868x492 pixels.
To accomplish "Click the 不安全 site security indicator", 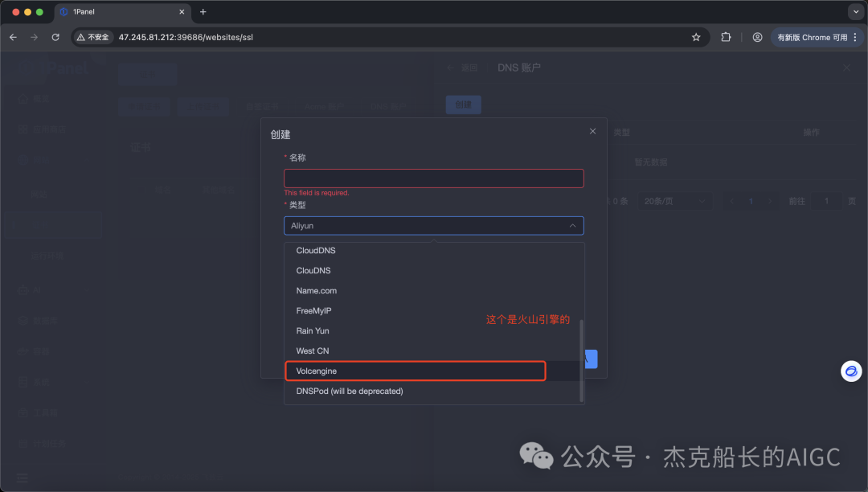I will coord(93,37).
